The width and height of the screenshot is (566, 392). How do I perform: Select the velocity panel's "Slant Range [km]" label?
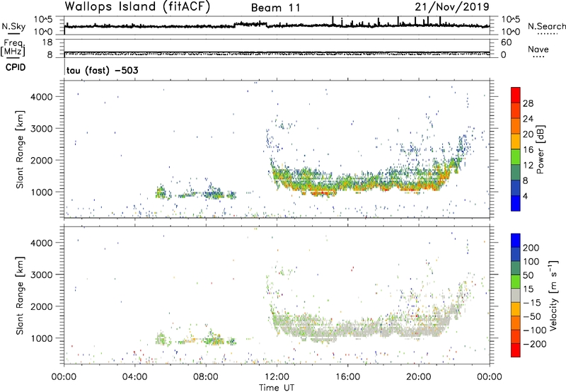click(20, 295)
